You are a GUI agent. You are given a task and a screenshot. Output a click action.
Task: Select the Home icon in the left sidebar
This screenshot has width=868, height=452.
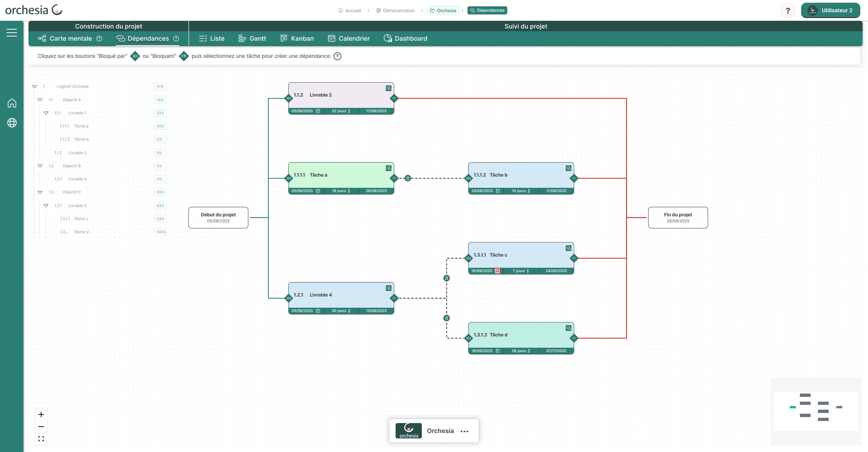(12, 103)
